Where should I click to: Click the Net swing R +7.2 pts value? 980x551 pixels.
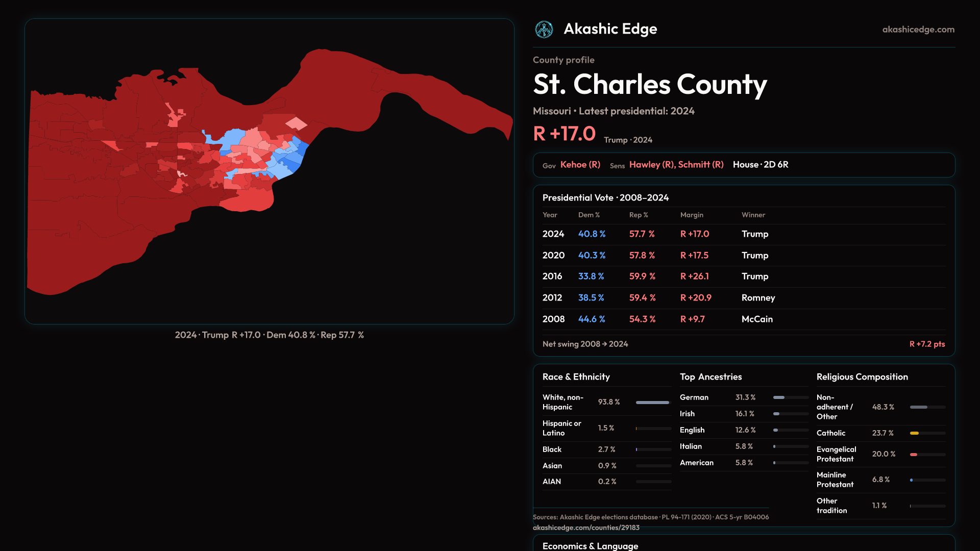tap(926, 344)
